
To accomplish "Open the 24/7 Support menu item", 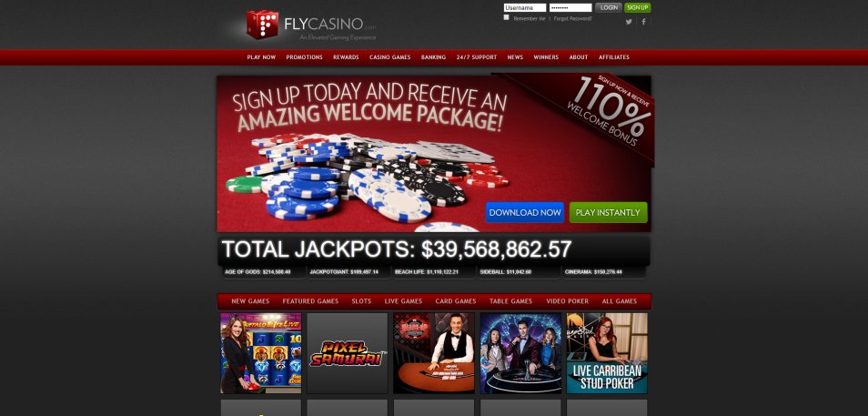I will coord(477,57).
